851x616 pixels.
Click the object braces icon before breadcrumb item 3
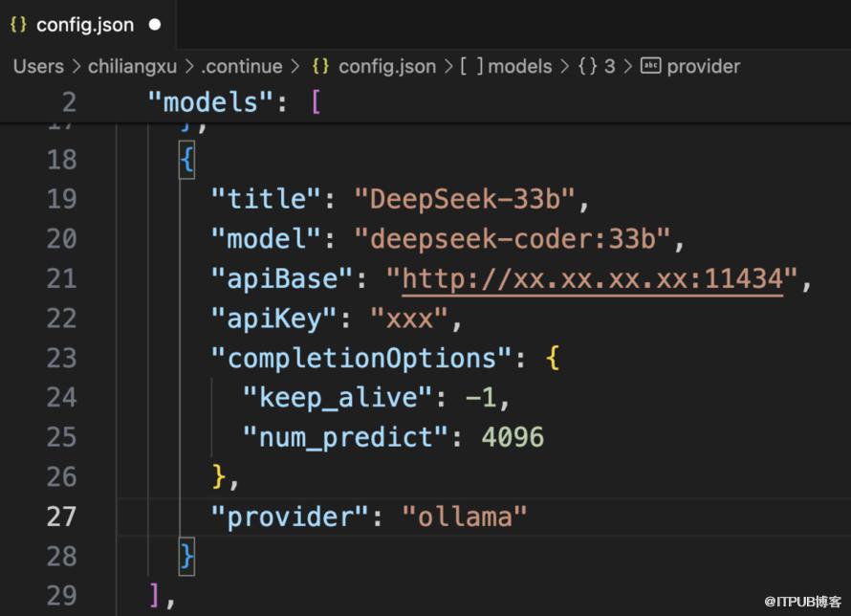587,66
